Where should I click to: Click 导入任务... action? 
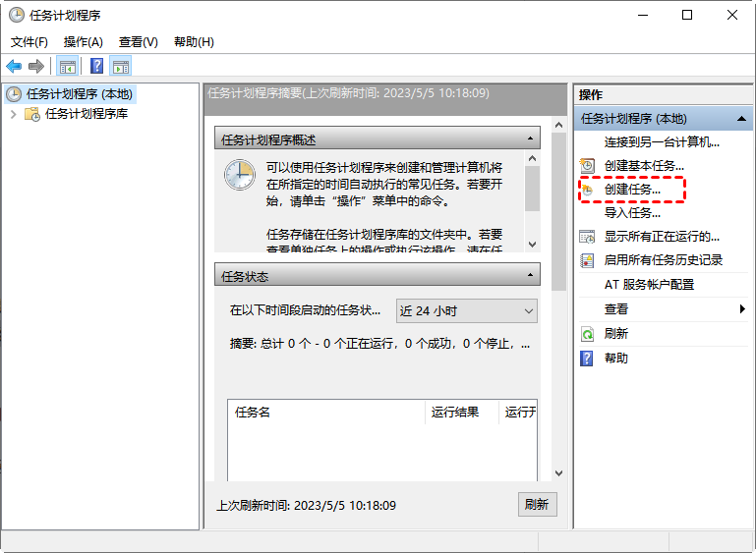632,213
